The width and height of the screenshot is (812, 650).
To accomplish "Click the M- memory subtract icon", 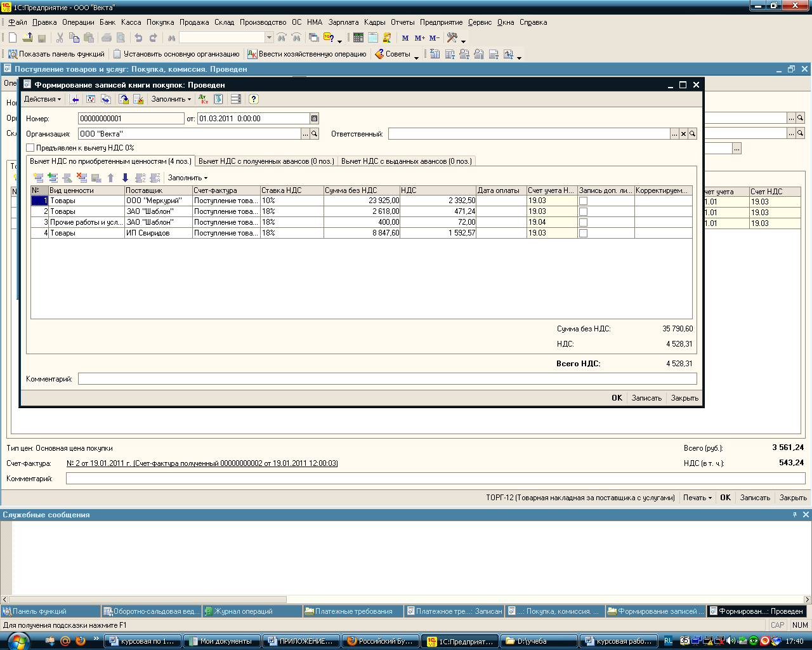I will pyautogui.click(x=435, y=38).
